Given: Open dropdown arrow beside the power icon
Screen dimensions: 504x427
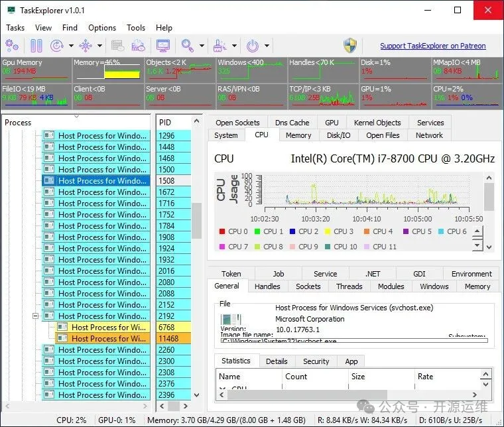Looking at the screenshot, I should pyautogui.click(x=267, y=46).
